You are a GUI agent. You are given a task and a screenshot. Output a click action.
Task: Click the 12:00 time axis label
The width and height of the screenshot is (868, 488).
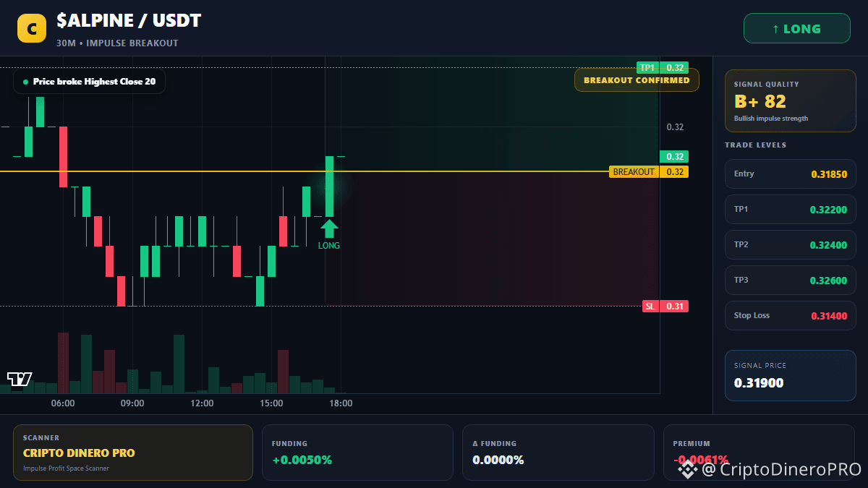pos(202,403)
